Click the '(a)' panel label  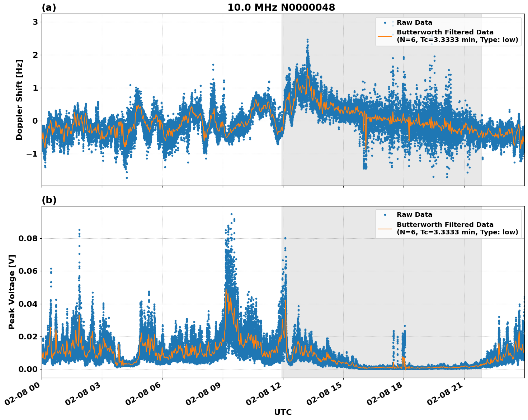(x=49, y=8)
